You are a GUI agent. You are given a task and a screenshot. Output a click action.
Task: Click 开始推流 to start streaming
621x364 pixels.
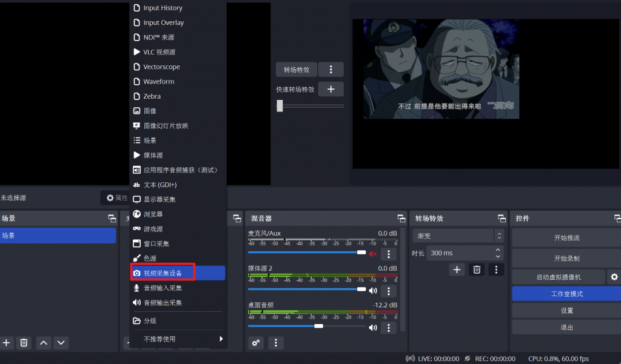click(567, 238)
